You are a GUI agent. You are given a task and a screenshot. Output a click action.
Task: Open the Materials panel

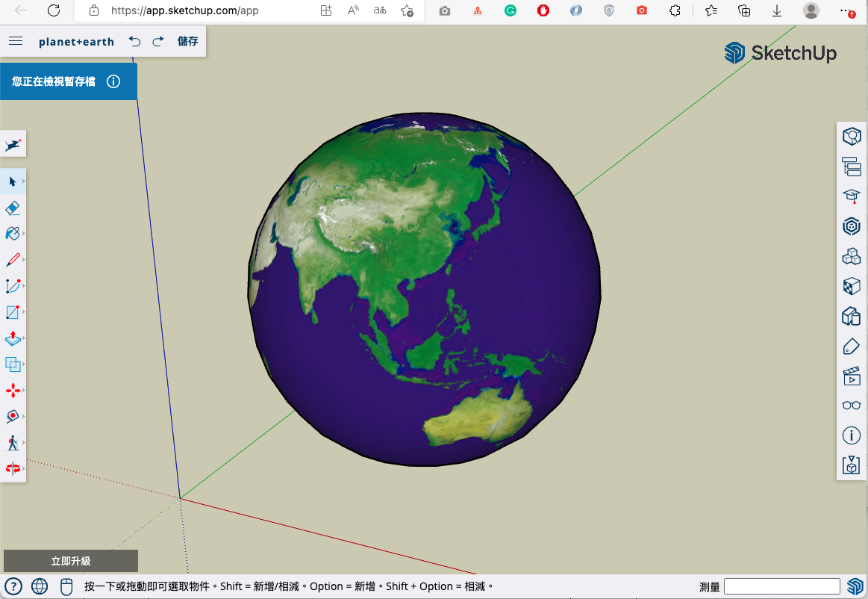coord(852,286)
